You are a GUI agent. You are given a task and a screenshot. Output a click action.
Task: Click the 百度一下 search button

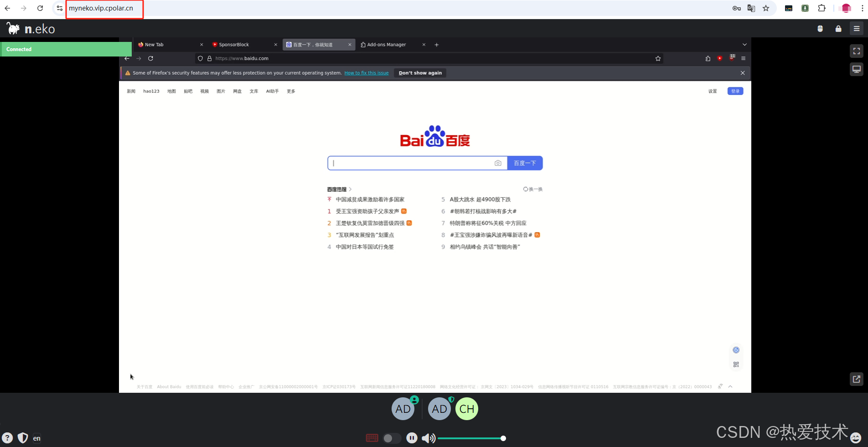click(x=525, y=163)
